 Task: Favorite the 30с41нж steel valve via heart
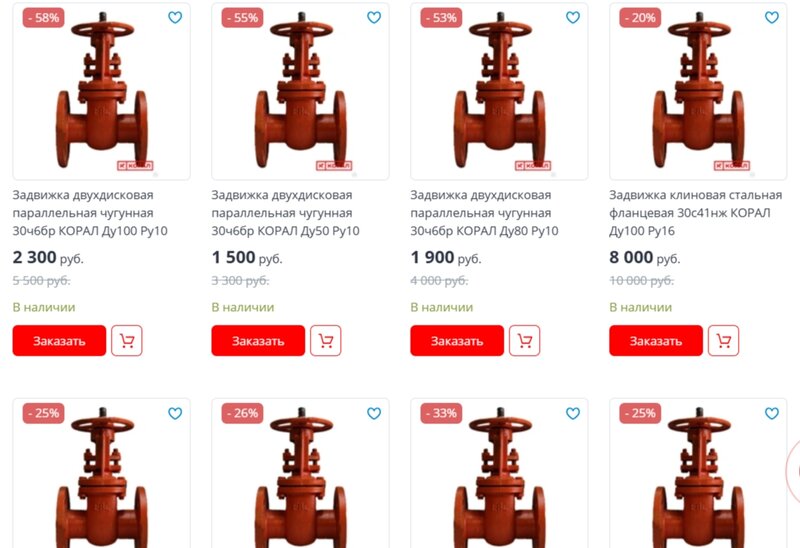[x=772, y=17]
